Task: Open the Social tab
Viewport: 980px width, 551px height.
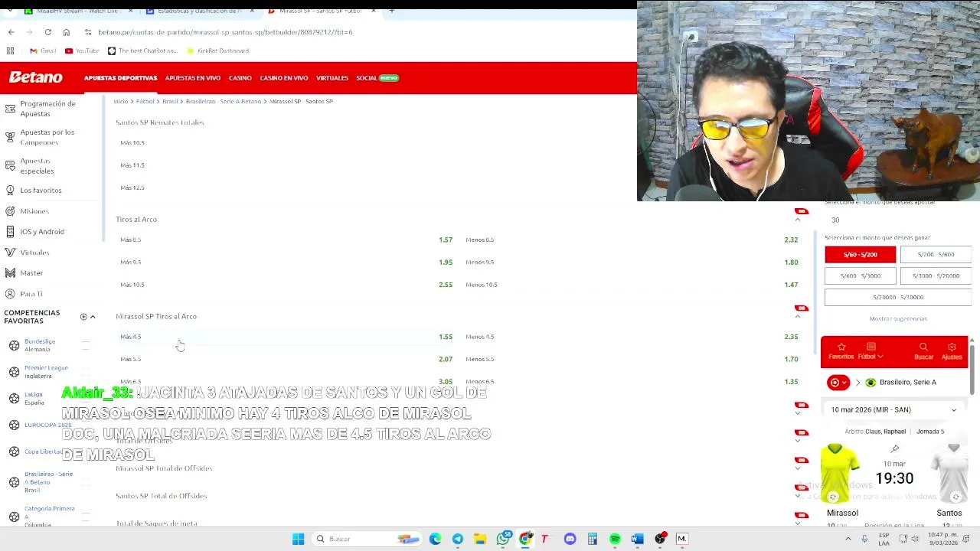Action: 377,78
